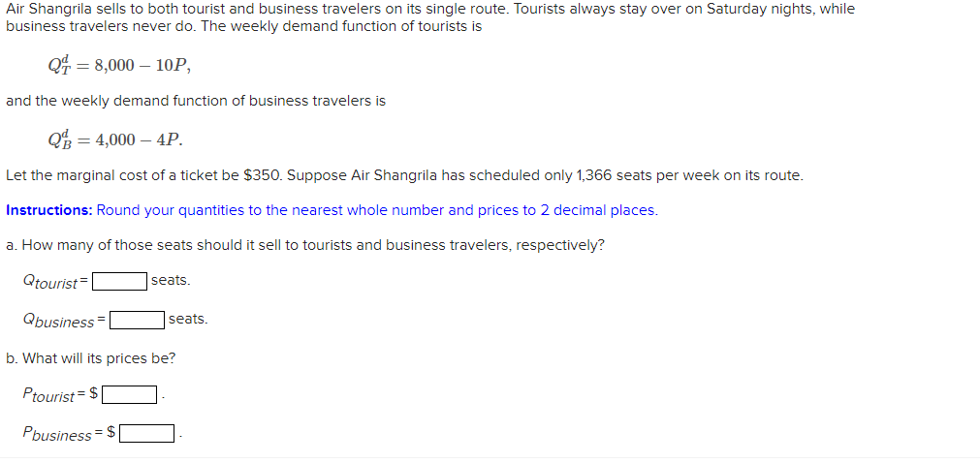
Task: Click the Qbusiness label text
Action: pos(59,322)
